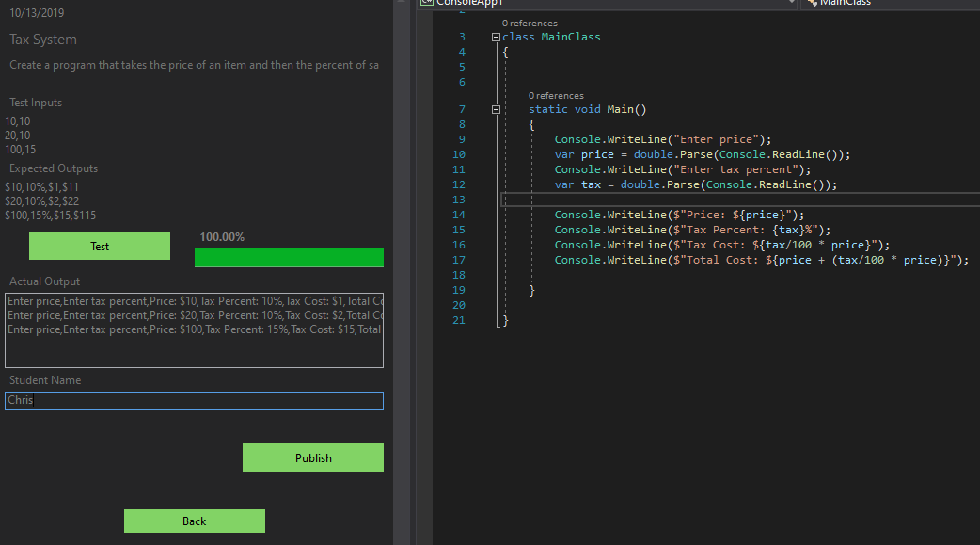Click the WriteLine("Enter price") code line
Viewport: 980px width, 545px height.
point(663,139)
